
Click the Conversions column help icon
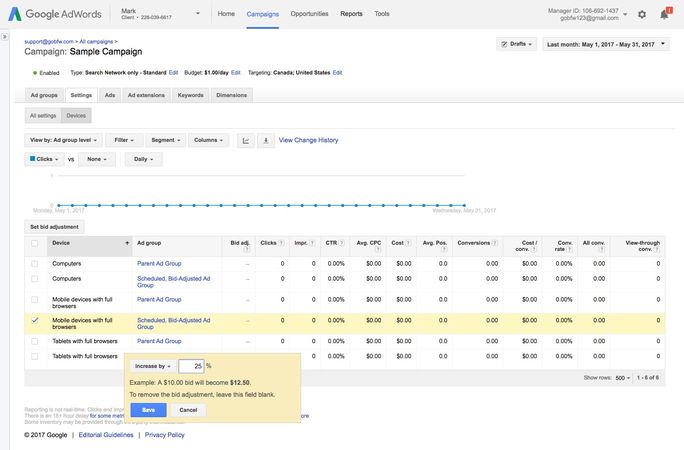coord(495,243)
